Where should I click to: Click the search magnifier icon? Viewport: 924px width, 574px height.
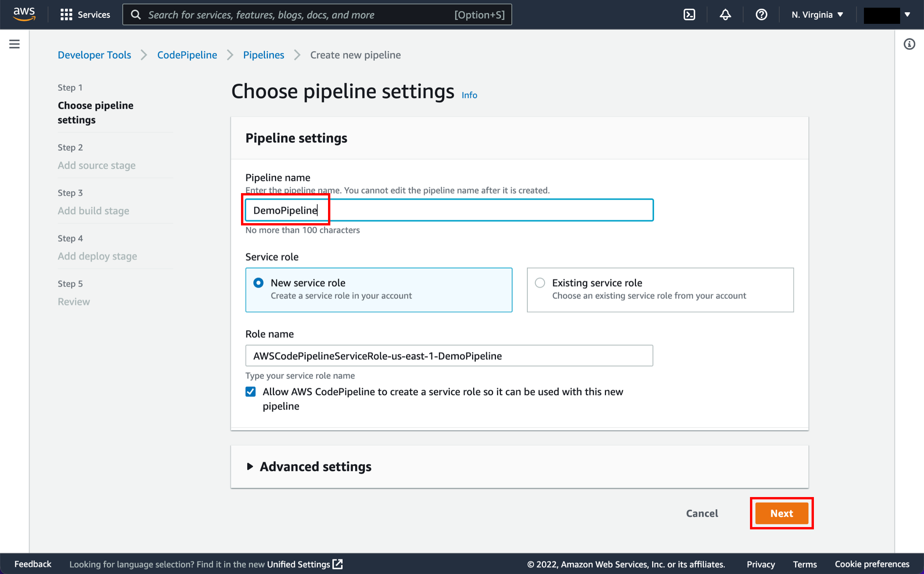(136, 15)
